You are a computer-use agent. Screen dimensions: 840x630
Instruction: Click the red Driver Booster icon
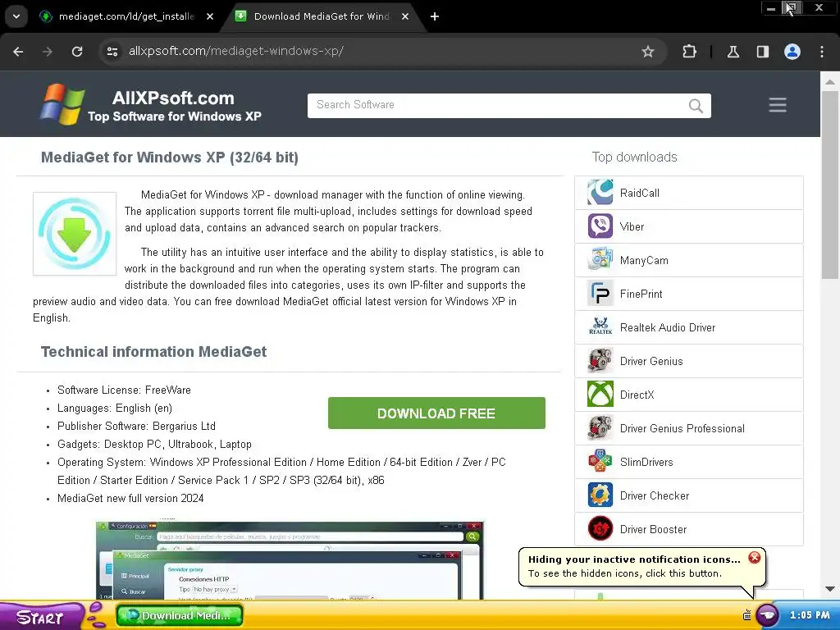[x=600, y=529]
